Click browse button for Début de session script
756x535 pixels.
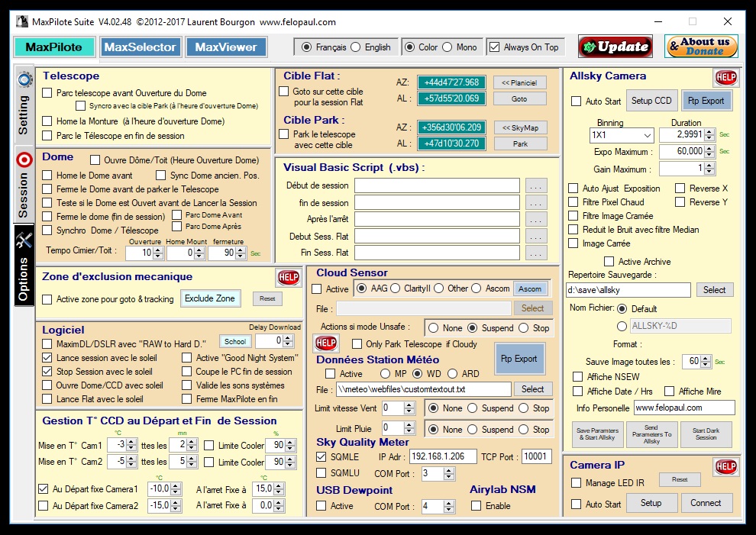(x=535, y=185)
